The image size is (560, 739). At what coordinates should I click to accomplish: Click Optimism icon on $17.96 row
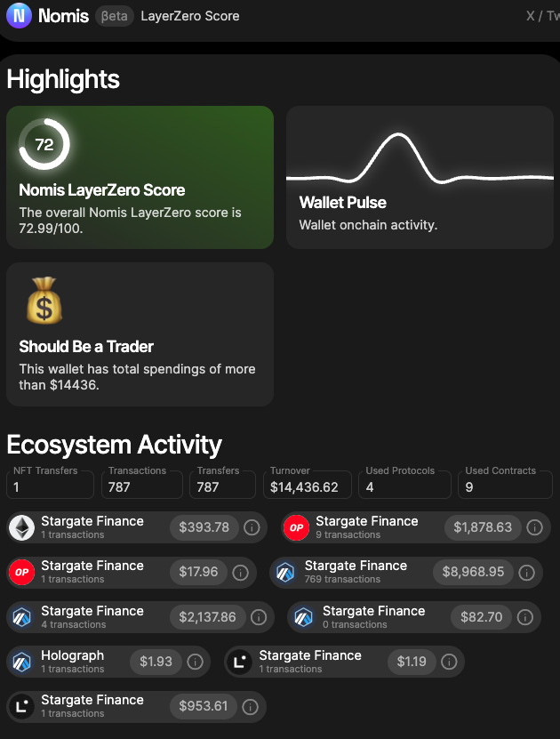(x=22, y=572)
